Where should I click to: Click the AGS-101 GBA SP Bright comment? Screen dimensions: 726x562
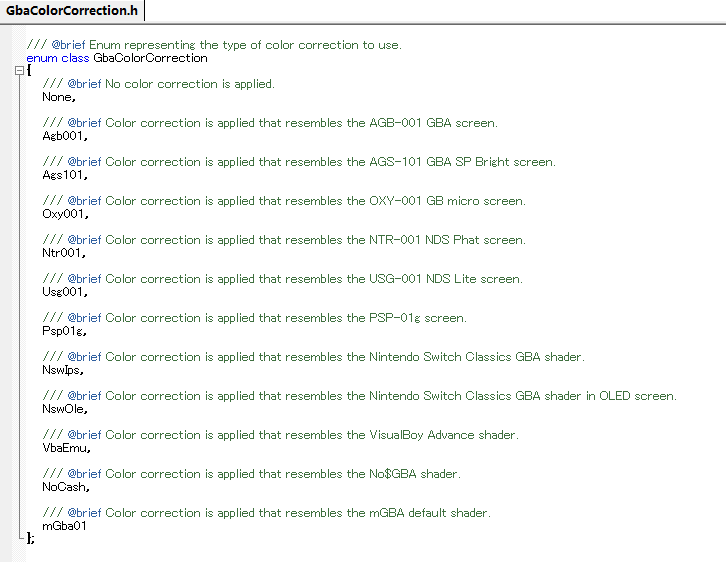(x=299, y=162)
